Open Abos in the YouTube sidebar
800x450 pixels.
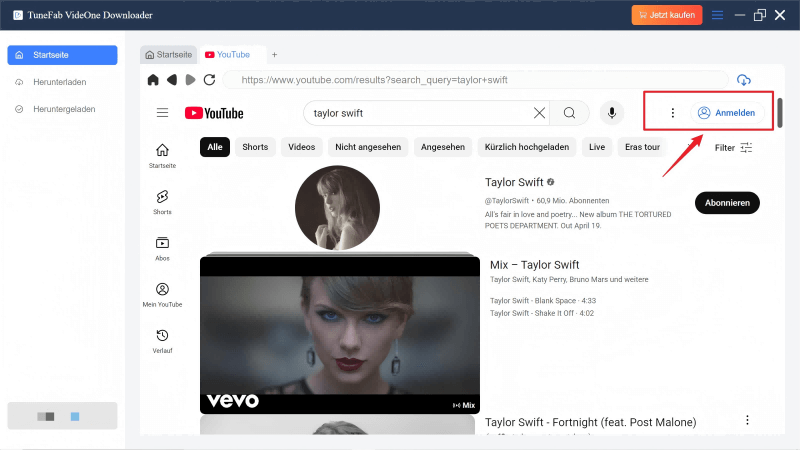point(162,248)
